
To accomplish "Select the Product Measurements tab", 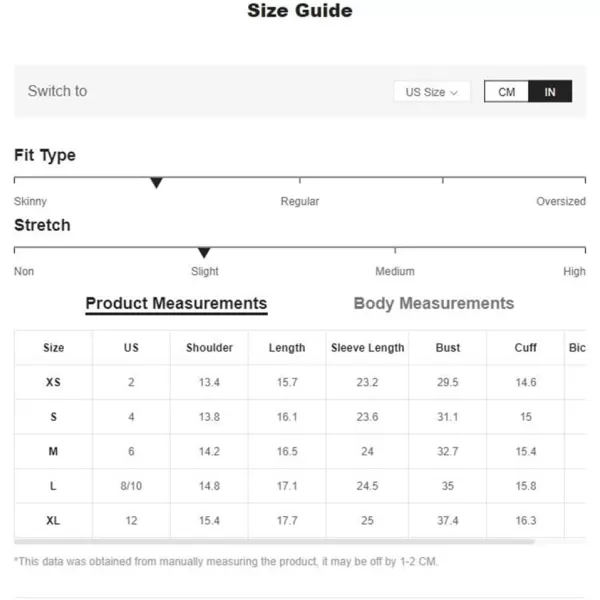I will [176, 304].
